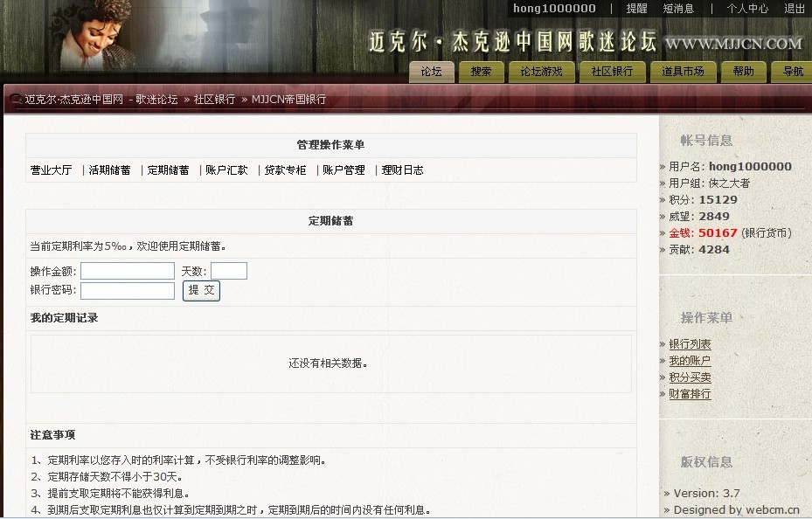Click the 退出 logout link
The height and width of the screenshot is (519, 812).
[794, 9]
